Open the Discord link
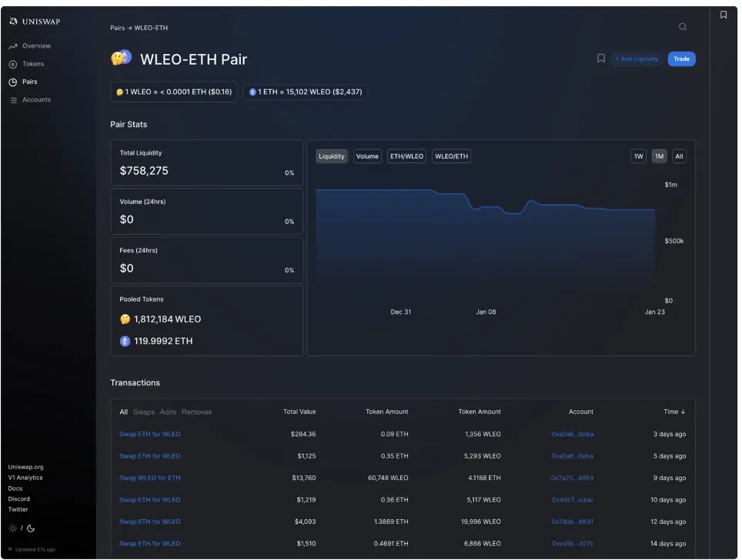This screenshot has height=560, width=742. [19, 499]
